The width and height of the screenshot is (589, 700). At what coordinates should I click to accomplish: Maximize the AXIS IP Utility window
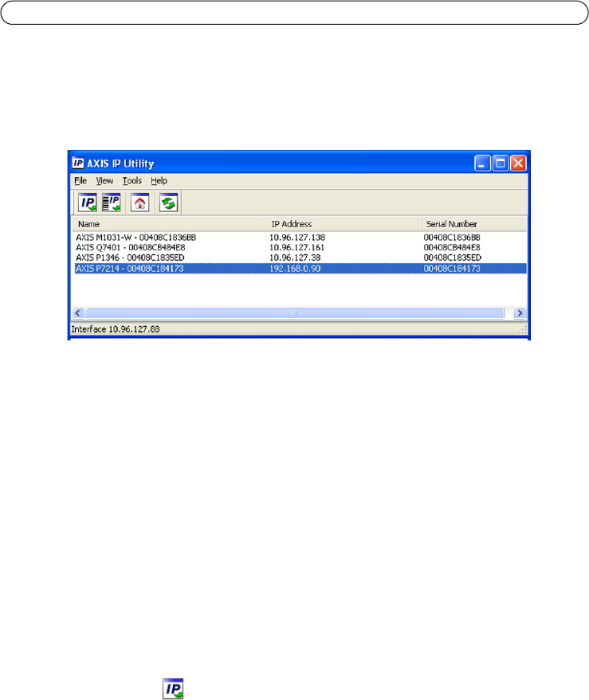pos(501,163)
